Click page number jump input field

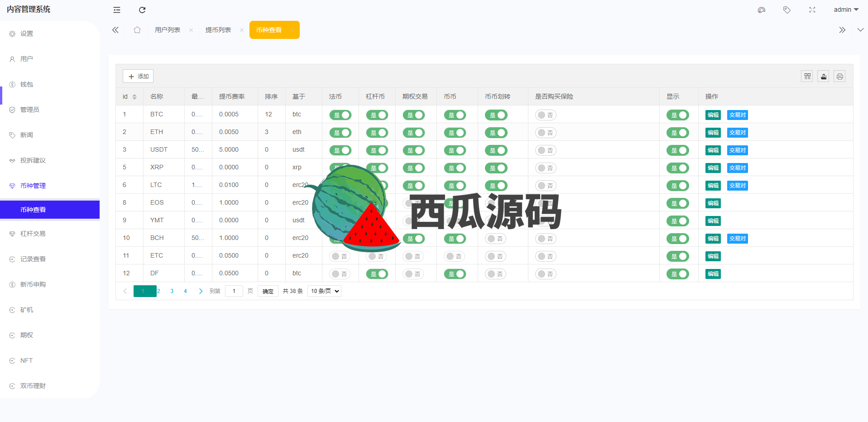[234, 291]
